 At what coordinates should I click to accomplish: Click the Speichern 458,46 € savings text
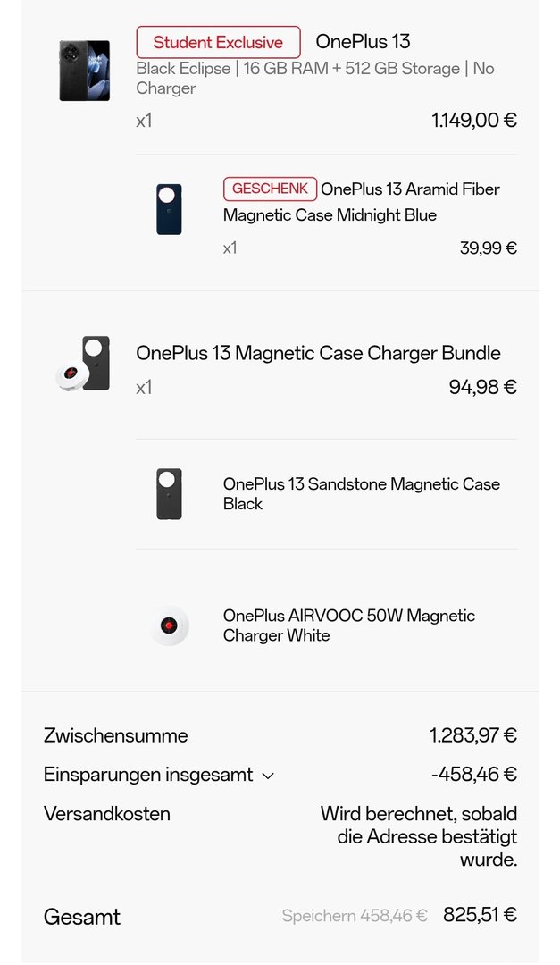pyautogui.click(x=355, y=916)
